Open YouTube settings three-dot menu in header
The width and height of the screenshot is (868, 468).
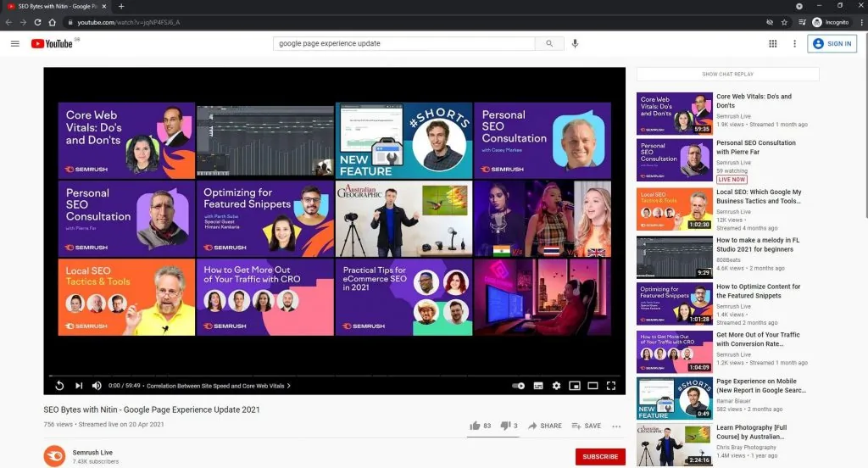click(x=794, y=44)
